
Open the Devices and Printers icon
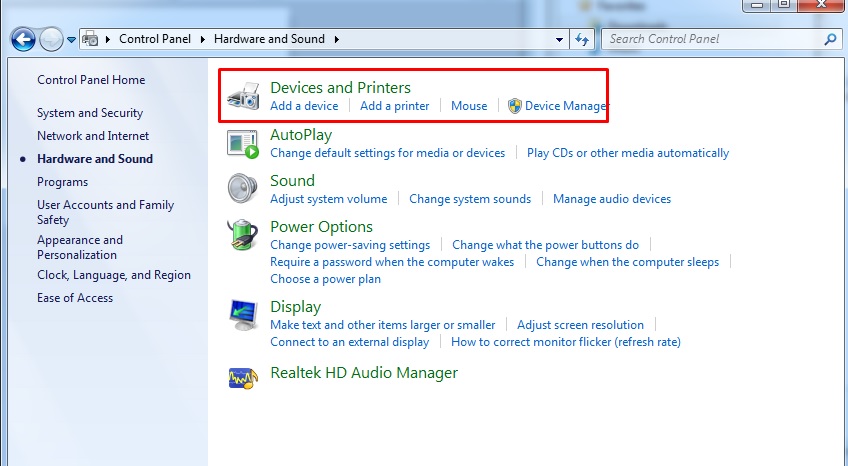coord(243,96)
